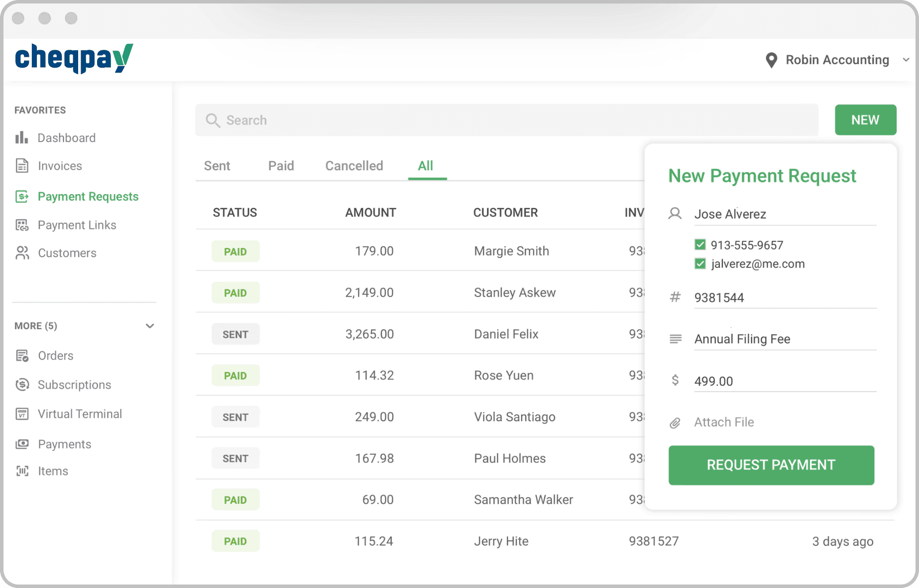Click the Invoices document icon
Screen dimensions: 919x588
coord(22,166)
